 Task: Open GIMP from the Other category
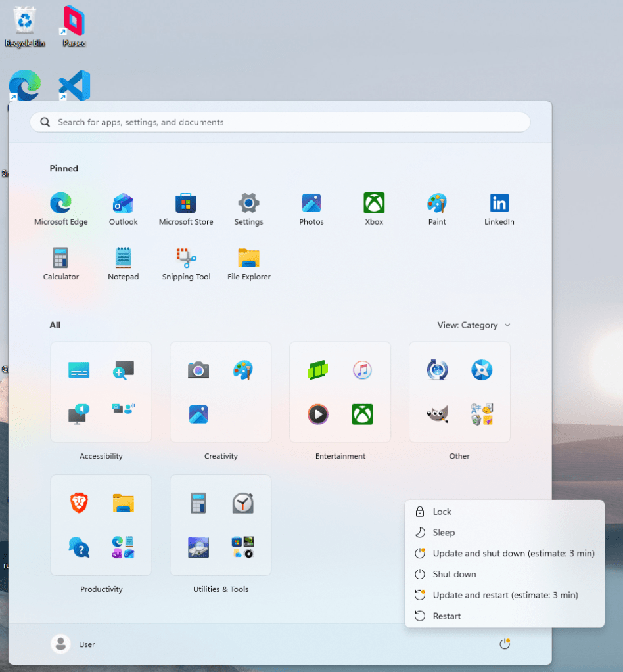pos(436,414)
